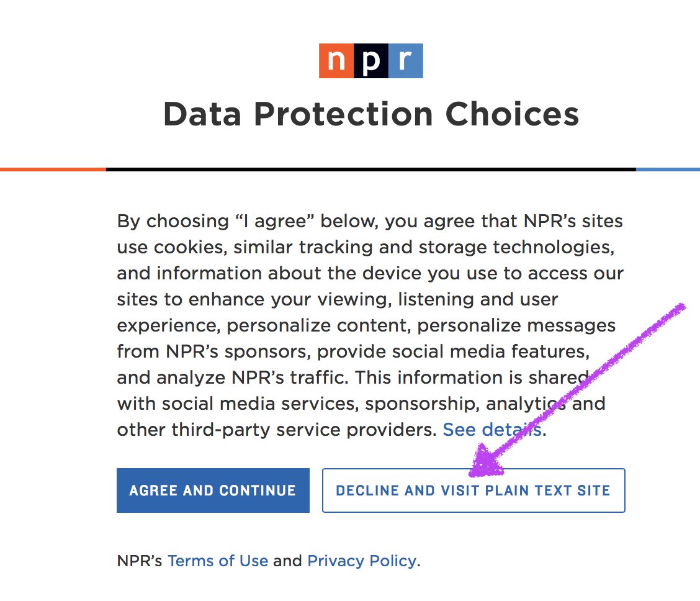Screen dimensions: 700x601
Task: Click the Data Protection Choices heading
Action: (371, 114)
